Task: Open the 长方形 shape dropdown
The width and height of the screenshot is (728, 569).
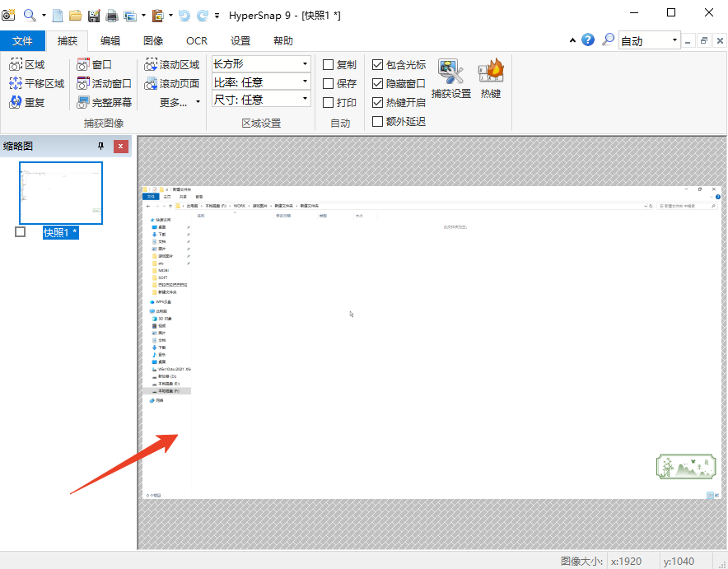Action: (x=261, y=63)
